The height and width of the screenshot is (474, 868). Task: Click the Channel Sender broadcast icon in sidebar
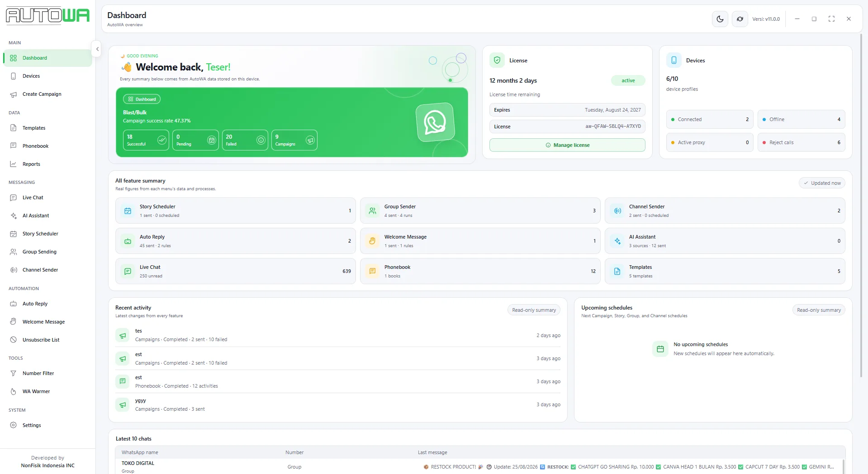click(14, 270)
